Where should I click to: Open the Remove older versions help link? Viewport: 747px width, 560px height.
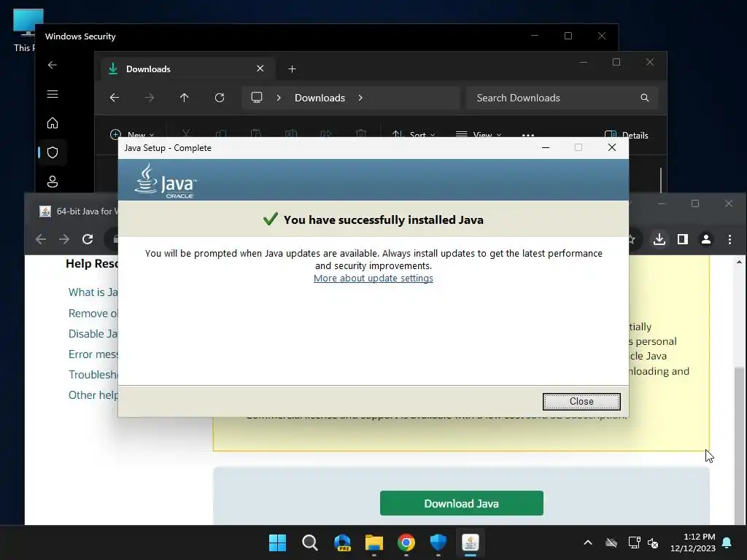[93, 314]
